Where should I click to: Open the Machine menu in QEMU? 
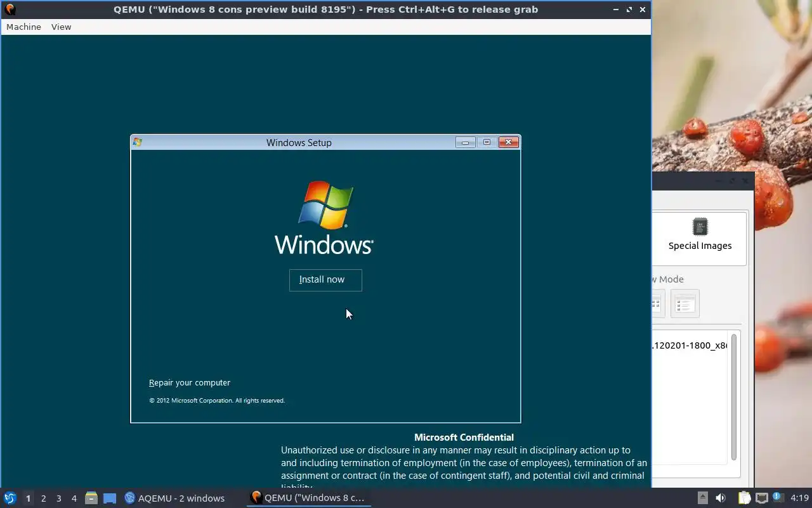tap(23, 27)
